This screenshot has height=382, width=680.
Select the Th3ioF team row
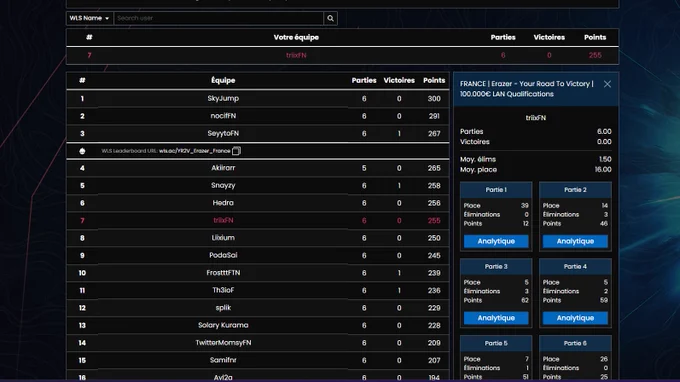[x=258, y=290]
